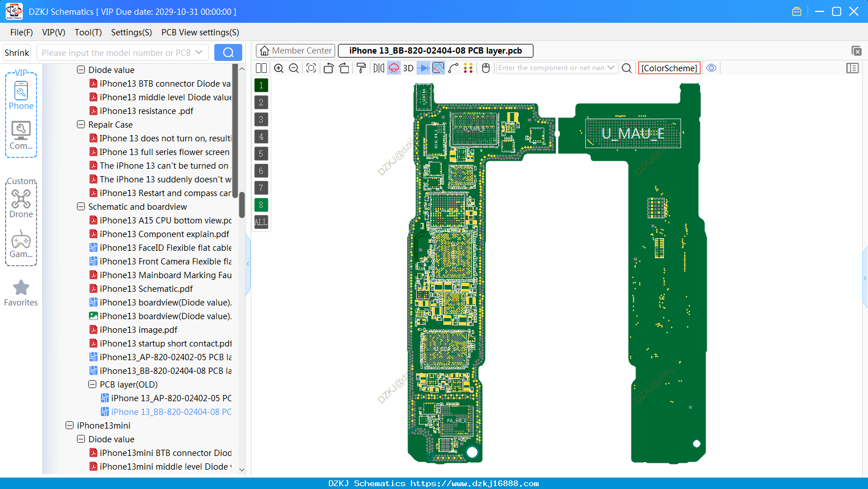868x489 pixels.
Task: Open the website link in the status bar
Action: tap(474, 483)
